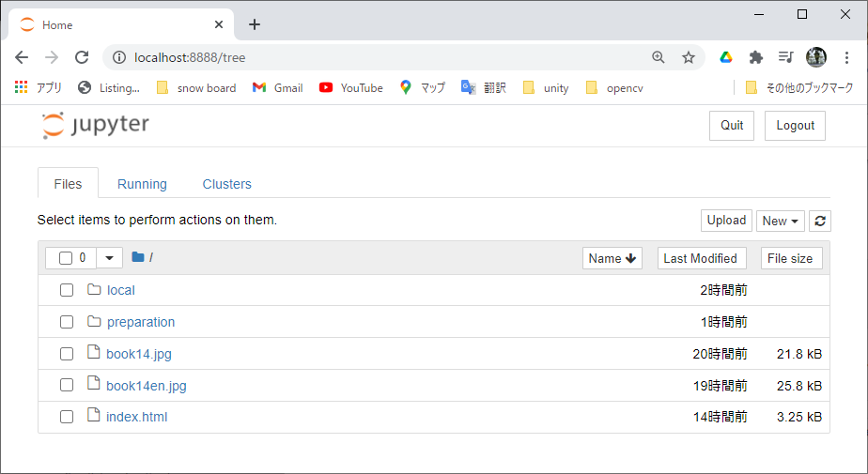
Task: Check the box next to book14.jpg
Action: pos(67,354)
